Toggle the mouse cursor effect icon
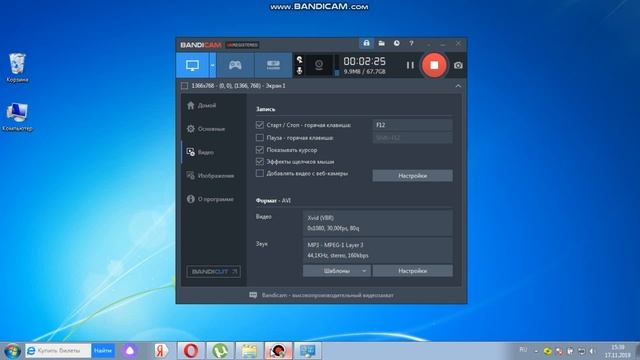Viewport: 640px width, 360px height. (x=300, y=60)
